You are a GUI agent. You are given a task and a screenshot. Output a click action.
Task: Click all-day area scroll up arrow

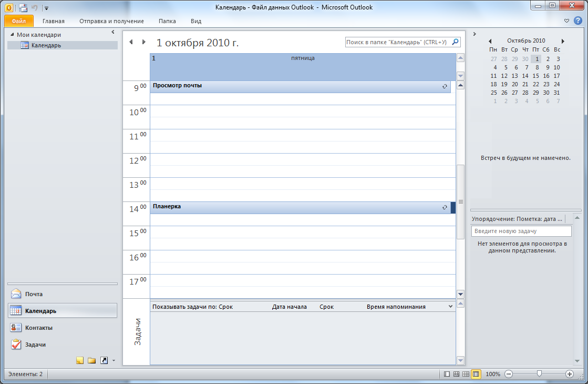coord(460,58)
